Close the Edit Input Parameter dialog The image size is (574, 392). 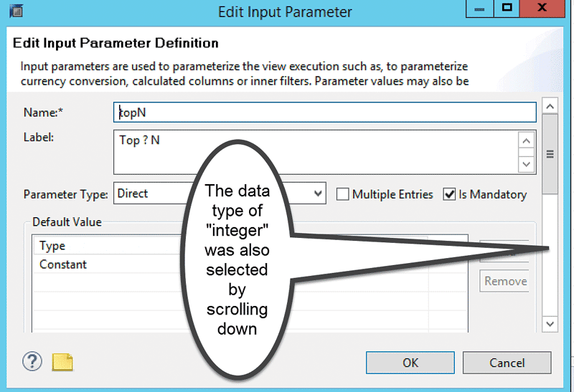pyautogui.click(x=550, y=9)
